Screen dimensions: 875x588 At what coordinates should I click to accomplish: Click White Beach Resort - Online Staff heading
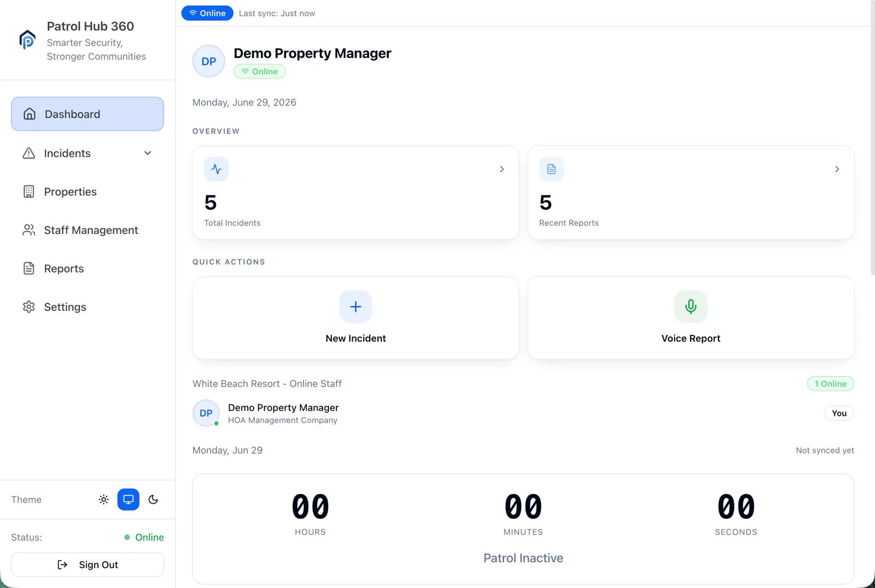tap(267, 384)
